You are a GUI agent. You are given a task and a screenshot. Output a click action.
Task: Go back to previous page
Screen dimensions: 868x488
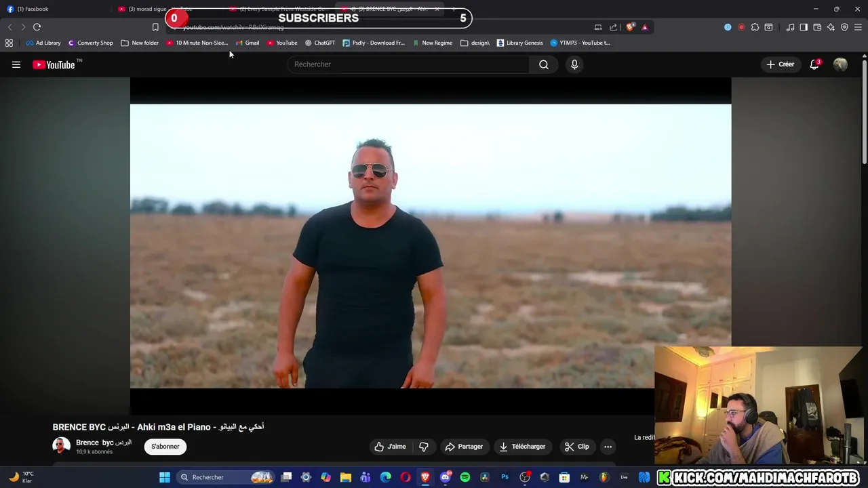pyautogui.click(x=9, y=27)
